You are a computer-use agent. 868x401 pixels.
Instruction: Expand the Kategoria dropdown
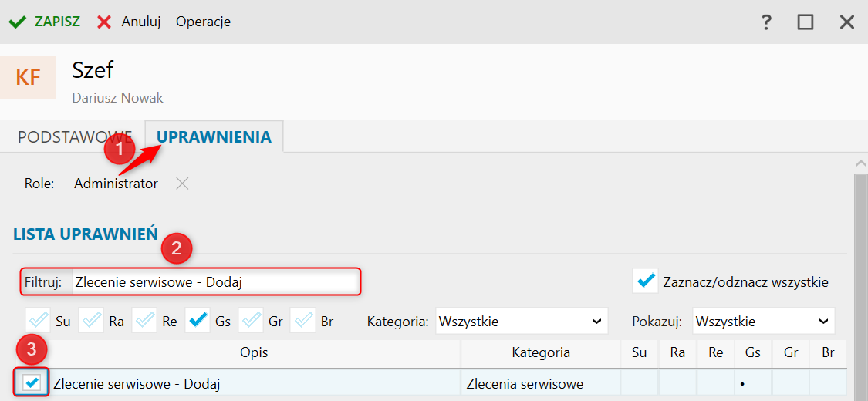(x=521, y=321)
